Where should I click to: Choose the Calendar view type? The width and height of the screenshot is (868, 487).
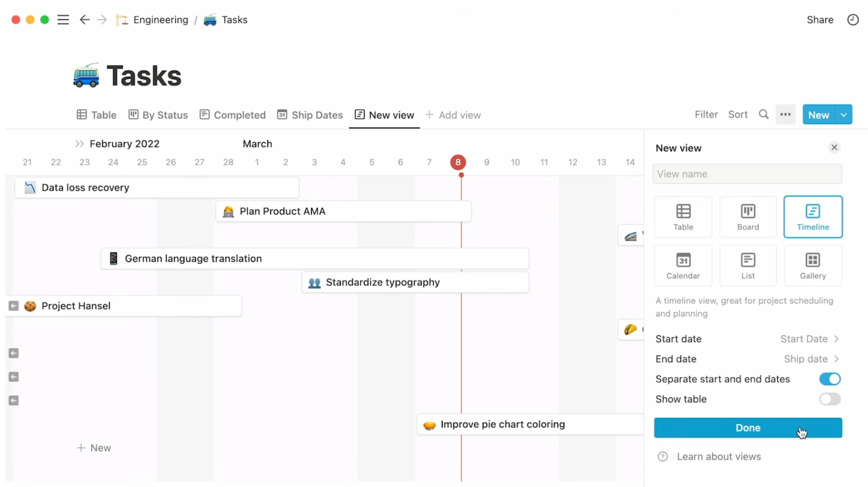[683, 266]
